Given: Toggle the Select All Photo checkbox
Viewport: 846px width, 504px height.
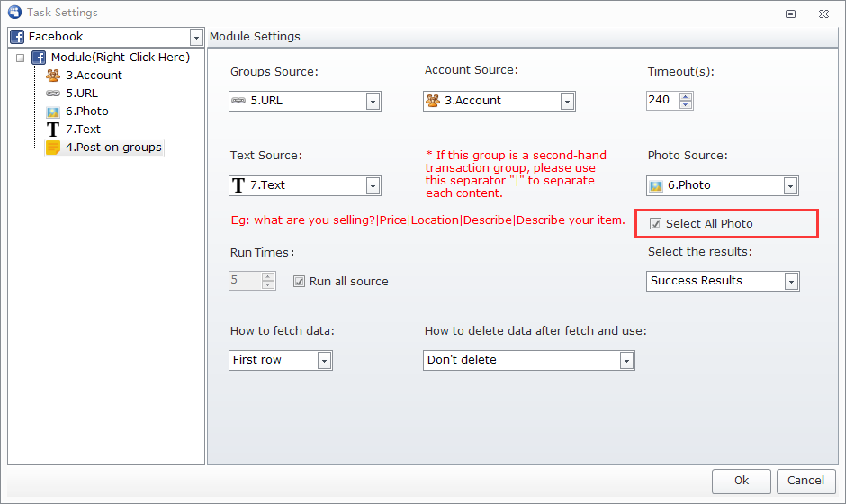Looking at the screenshot, I should [x=655, y=224].
